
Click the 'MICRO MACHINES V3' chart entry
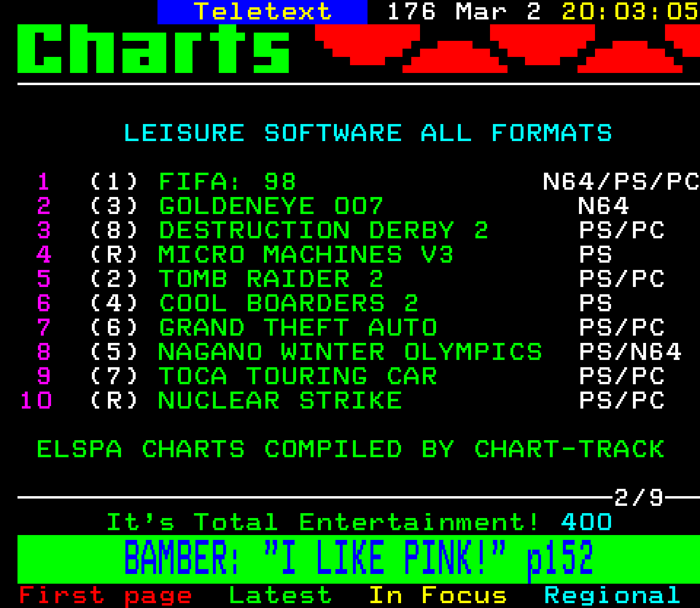[306, 254]
